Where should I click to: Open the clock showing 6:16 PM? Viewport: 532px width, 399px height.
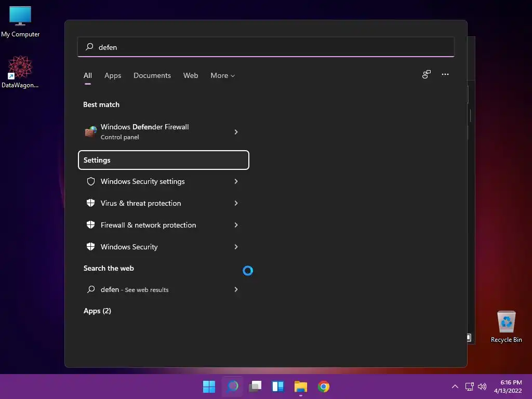click(508, 387)
